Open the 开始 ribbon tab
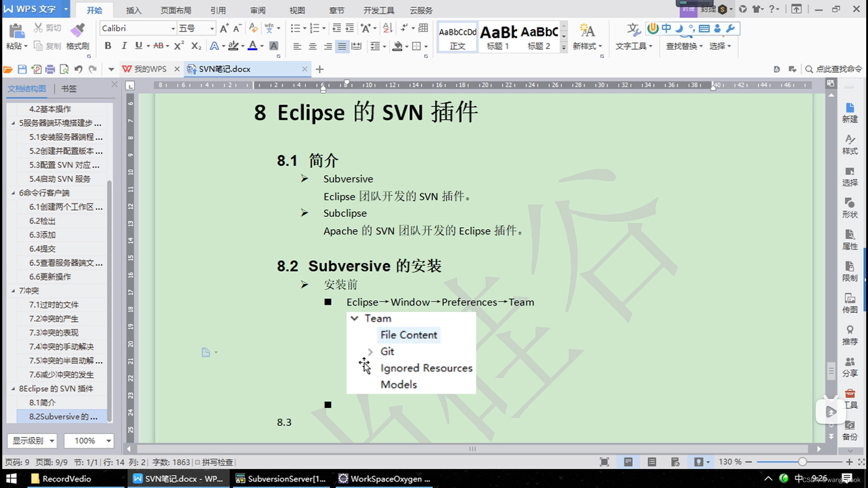868x488 pixels. pyautogui.click(x=94, y=10)
